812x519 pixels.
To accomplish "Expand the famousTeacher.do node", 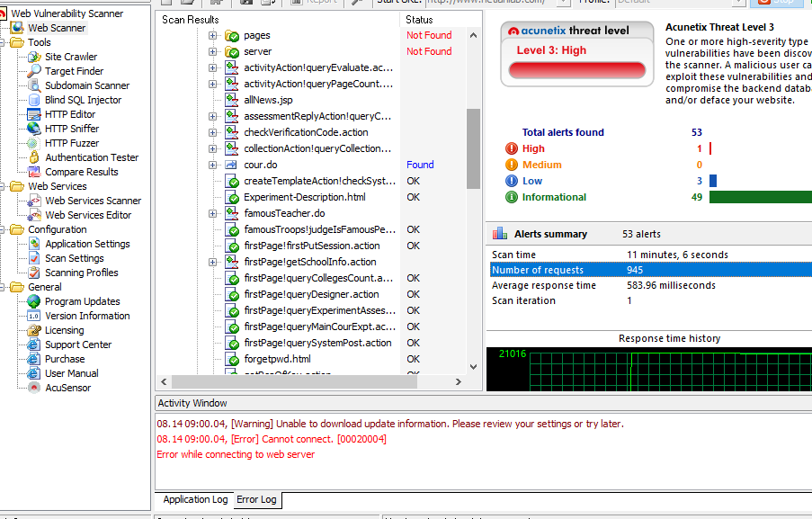I will pyautogui.click(x=212, y=213).
